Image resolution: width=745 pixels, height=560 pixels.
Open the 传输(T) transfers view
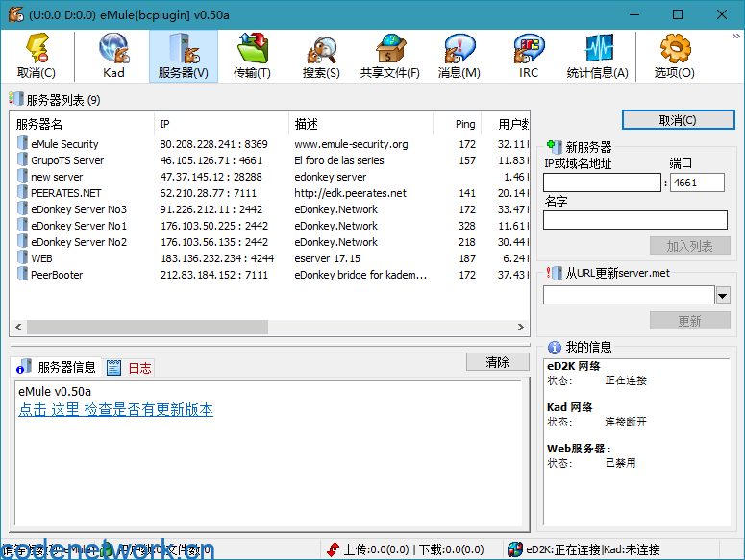[252, 56]
